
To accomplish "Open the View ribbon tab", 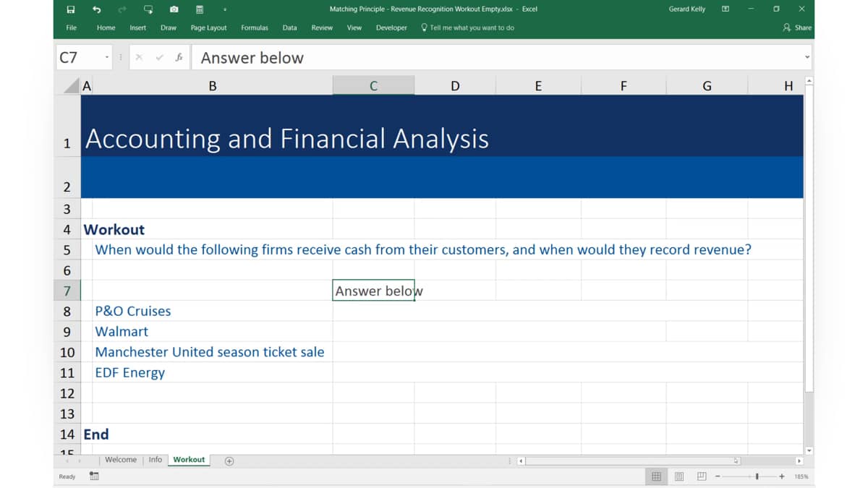I will (354, 27).
